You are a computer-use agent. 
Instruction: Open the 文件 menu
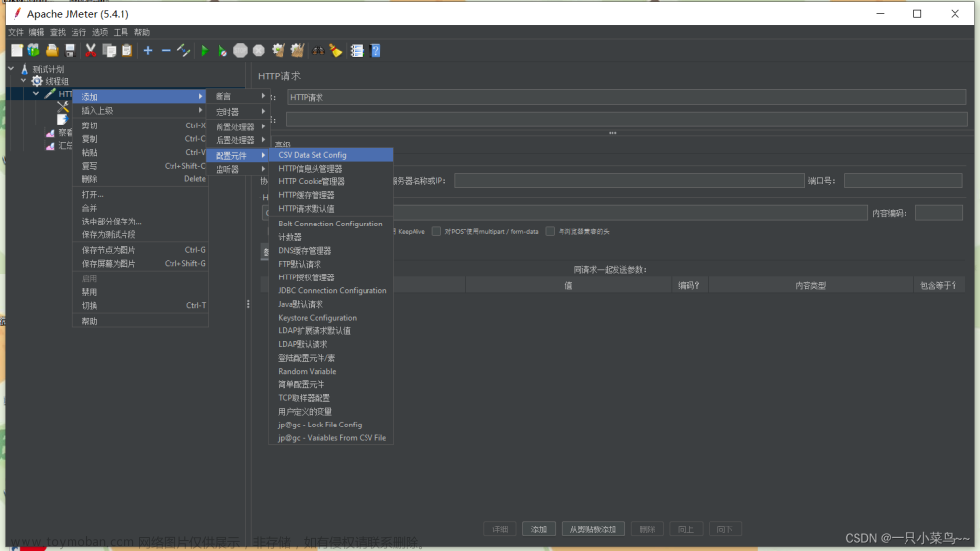click(15, 32)
